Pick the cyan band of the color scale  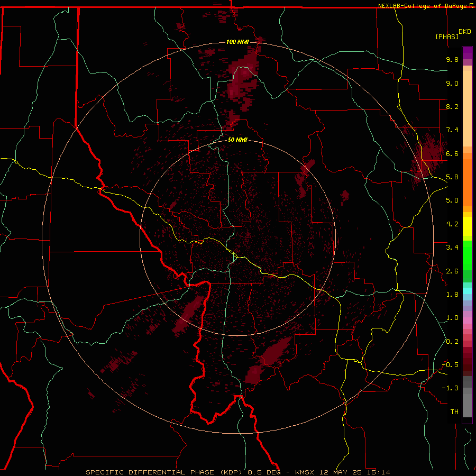tap(467, 291)
